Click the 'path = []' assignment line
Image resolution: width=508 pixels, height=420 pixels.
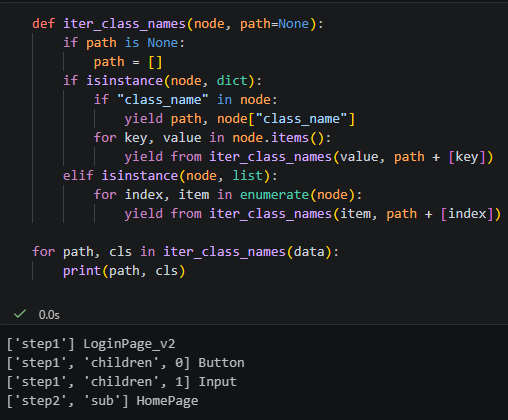128,62
